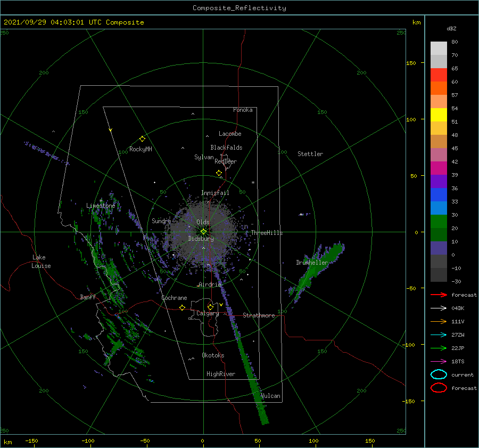Click the Banff label

[x=88, y=297]
